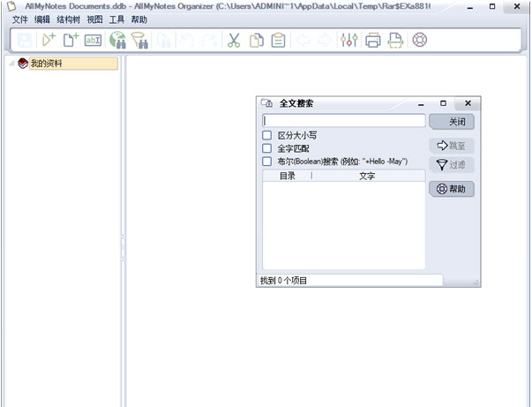This screenshot has width=532, height=407.
Task: Sort results by the 文字 column header
Action: click(368, 176)
